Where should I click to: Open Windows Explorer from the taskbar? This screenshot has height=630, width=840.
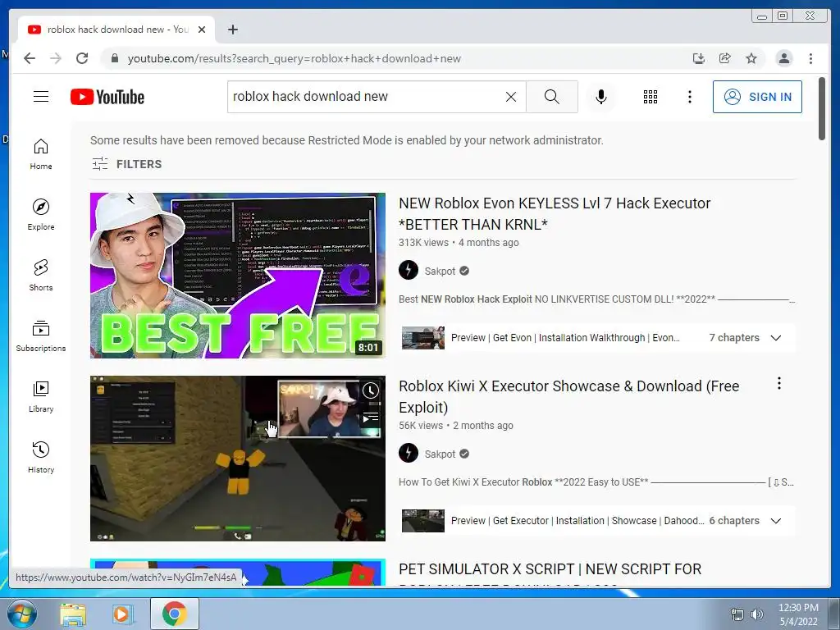pos(73,614)
